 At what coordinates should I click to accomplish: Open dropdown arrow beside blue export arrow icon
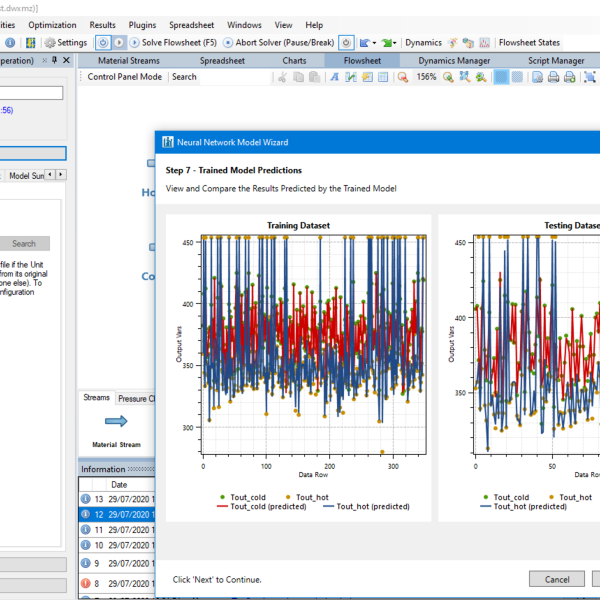point(374,43)
